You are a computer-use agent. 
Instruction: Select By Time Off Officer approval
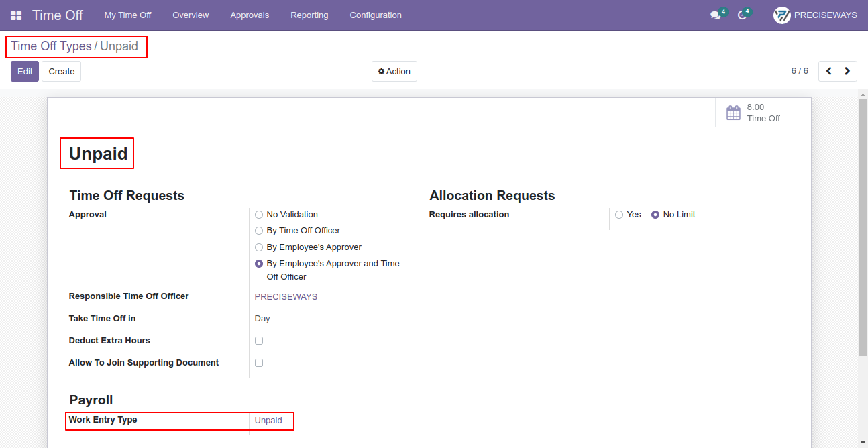259,231
